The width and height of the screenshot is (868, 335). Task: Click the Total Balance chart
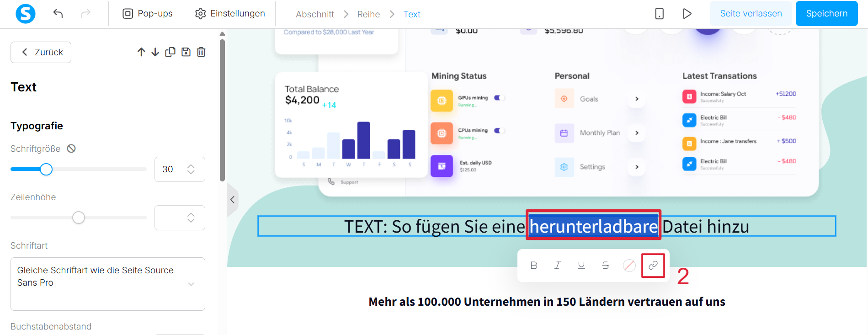point(351,144)
